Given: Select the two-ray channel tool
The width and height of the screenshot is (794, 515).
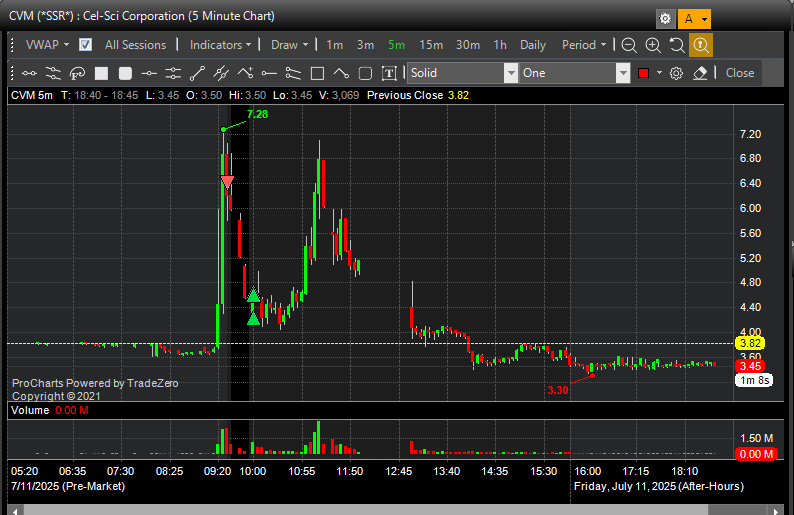Looking at the screenshot, I should (x=293, y=73).
